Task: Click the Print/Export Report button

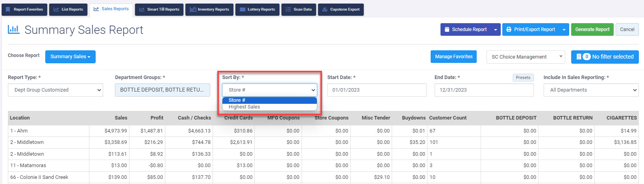Action: [x=531, y=29]
